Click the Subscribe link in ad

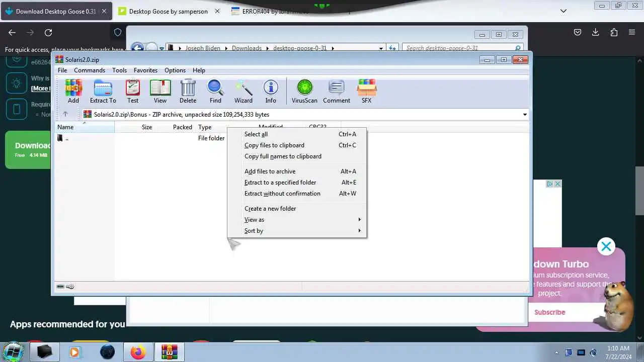coord(549,312)
